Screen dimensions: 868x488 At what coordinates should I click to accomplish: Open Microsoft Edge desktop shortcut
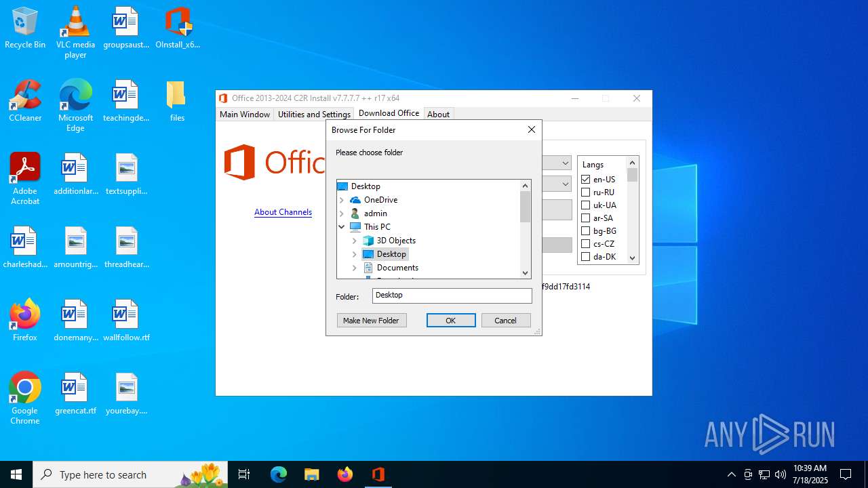(x=75, y=106)
